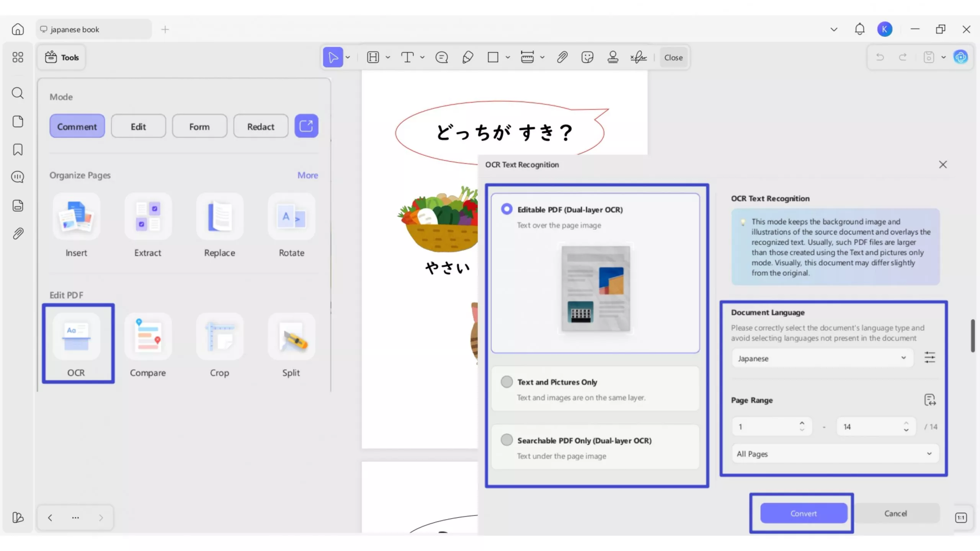Select Searchable PDF Only radio button
This screenshot has height=551, width=980.
point(507,440)
